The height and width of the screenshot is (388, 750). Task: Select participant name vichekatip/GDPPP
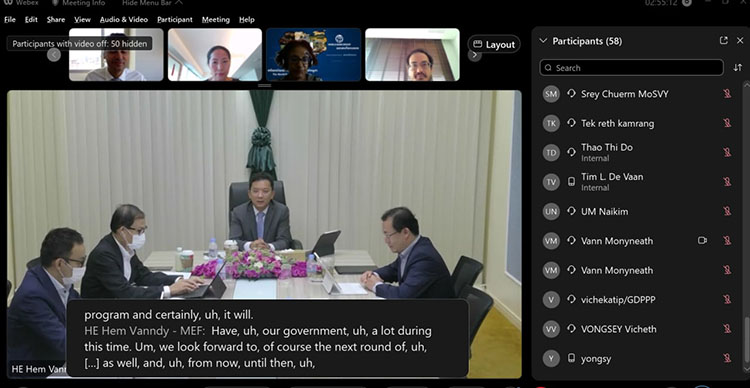(x=618, y=299)
